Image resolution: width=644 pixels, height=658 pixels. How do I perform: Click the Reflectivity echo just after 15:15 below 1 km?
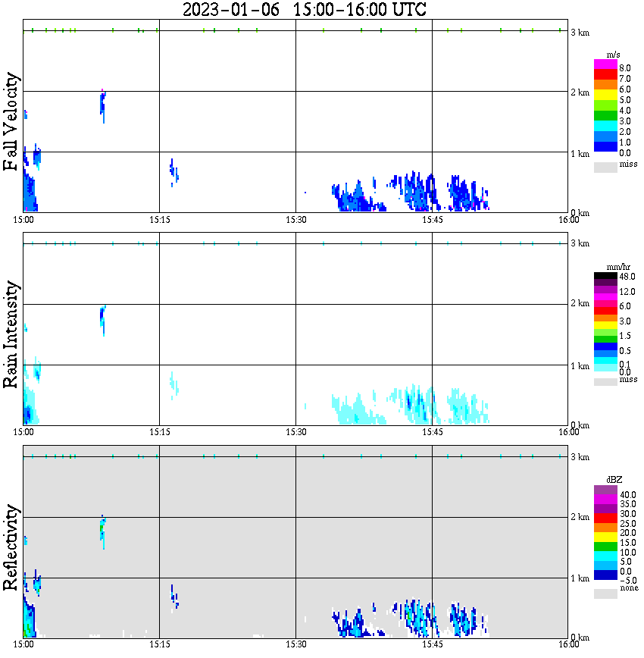[x=174, y=598]
